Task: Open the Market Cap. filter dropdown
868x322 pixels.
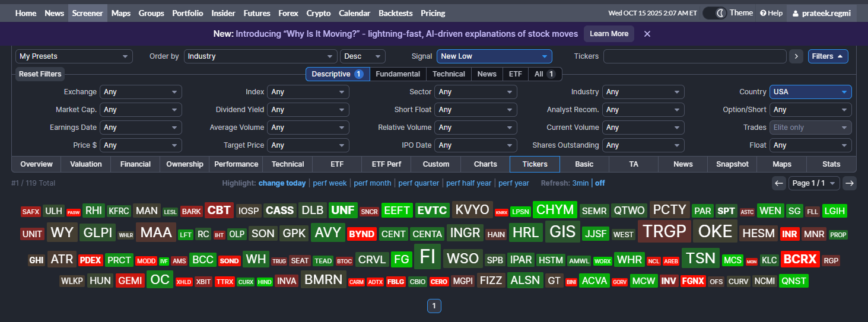Action: coord(141,110)
